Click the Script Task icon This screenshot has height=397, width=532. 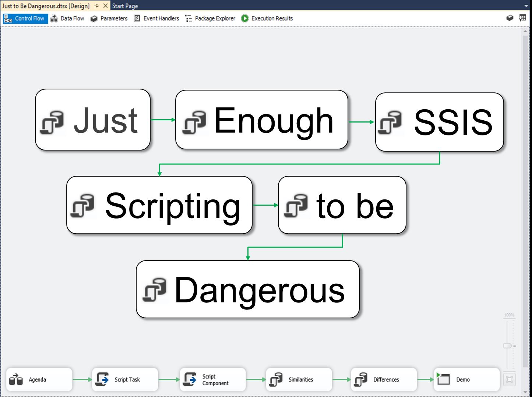102,379
